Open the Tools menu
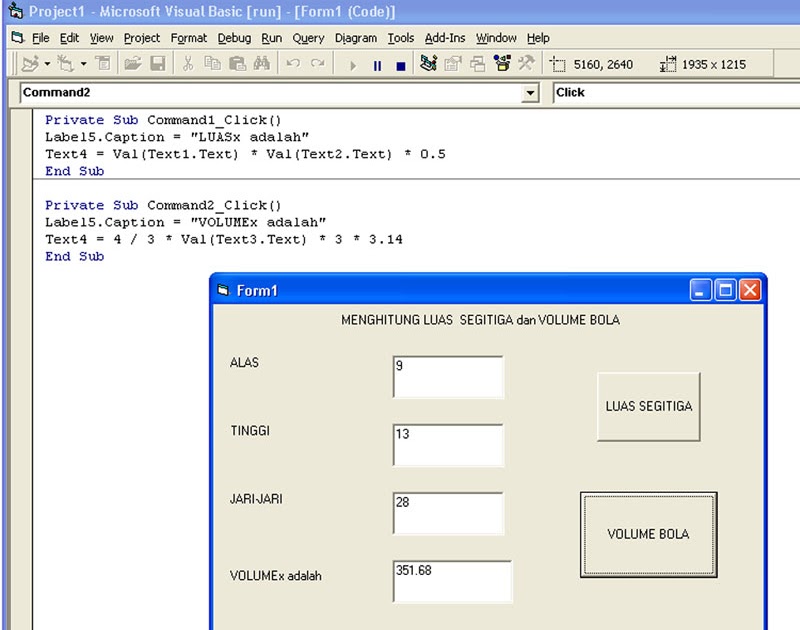The width and height of the screenshot is (800, 630). [401, 38]
